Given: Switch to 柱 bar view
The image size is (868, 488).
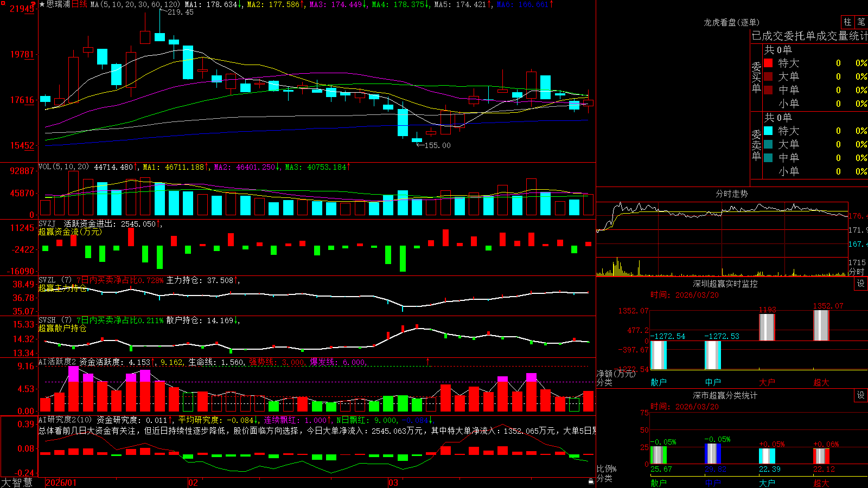Looking at the screenshot, I should coord(847,22).
